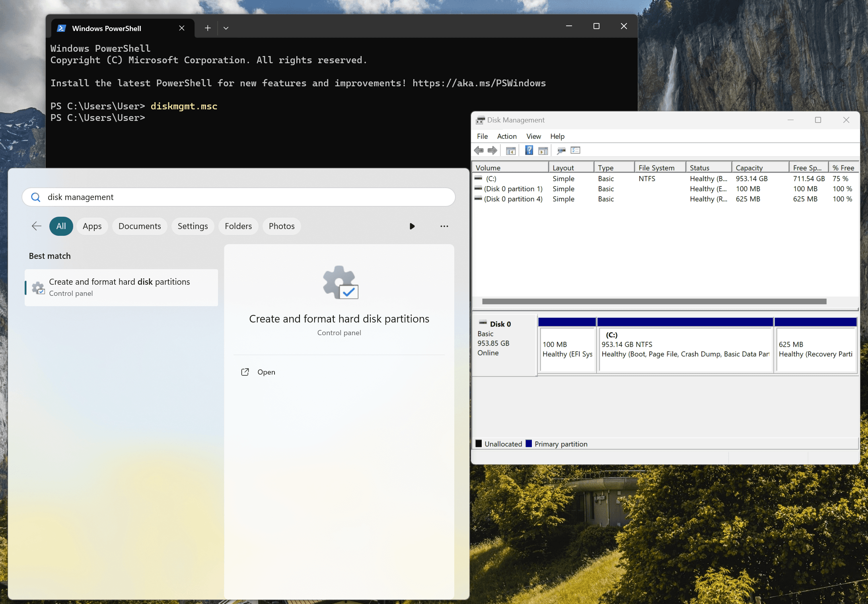Image resolution: width=868 pixels, height=604 pixels.
Task: Toggle Show/Hide Action Pane toolbar icon
Action: [543, 150]
